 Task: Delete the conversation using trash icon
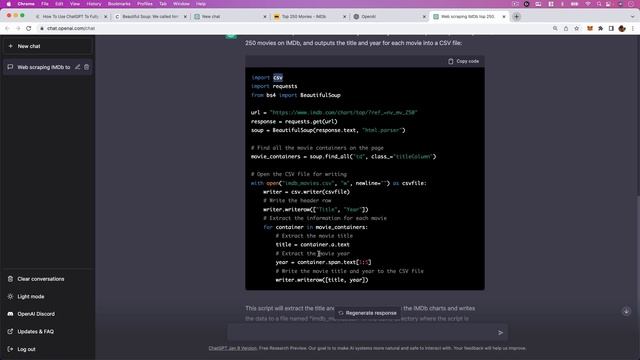(x=87, y=67)
